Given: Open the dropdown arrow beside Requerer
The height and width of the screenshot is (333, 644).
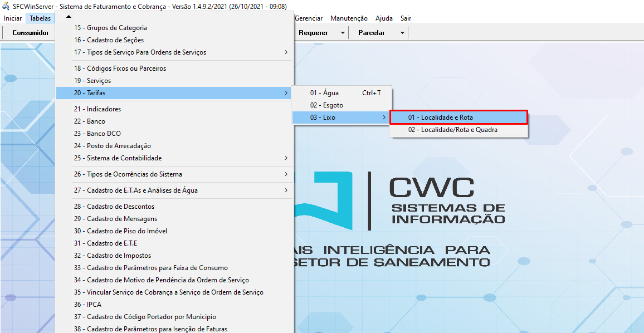Looking at the screenshot, I should click(x=343, y=33).
